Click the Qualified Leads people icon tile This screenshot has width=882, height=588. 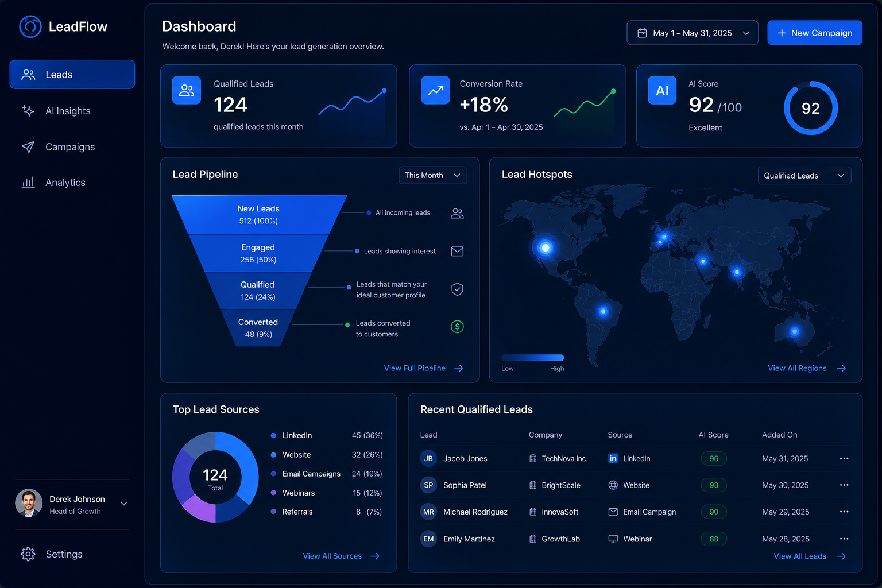point(187,90)
